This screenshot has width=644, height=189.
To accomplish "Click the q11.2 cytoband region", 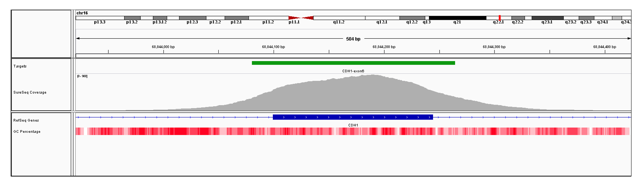I will [339, 18].
